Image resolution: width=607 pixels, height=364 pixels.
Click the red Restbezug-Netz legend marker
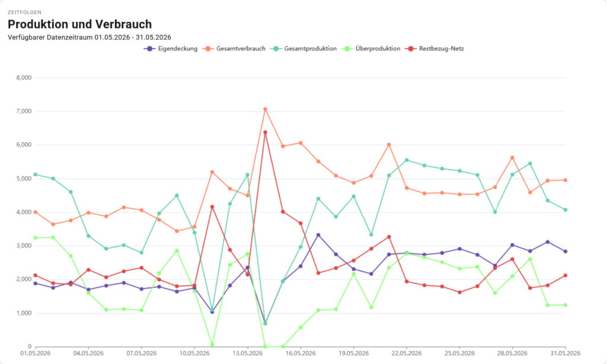click(x=410, y=49)
